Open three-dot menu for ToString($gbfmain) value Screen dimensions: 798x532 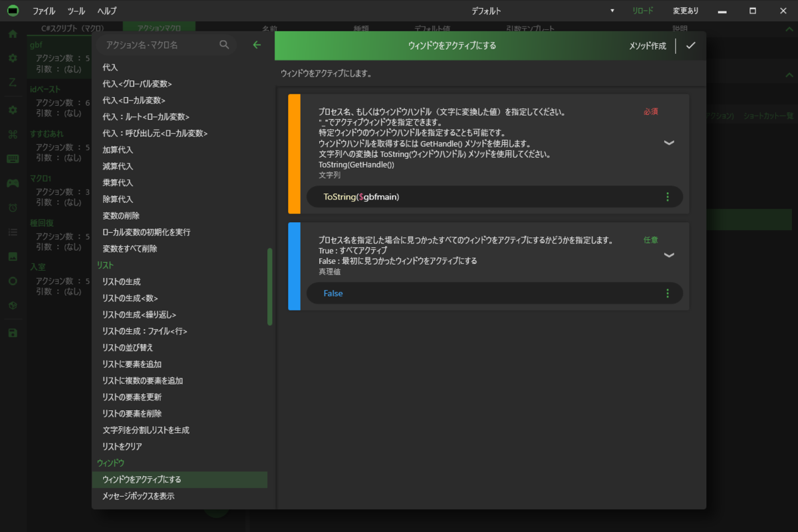tap(668, 197)
